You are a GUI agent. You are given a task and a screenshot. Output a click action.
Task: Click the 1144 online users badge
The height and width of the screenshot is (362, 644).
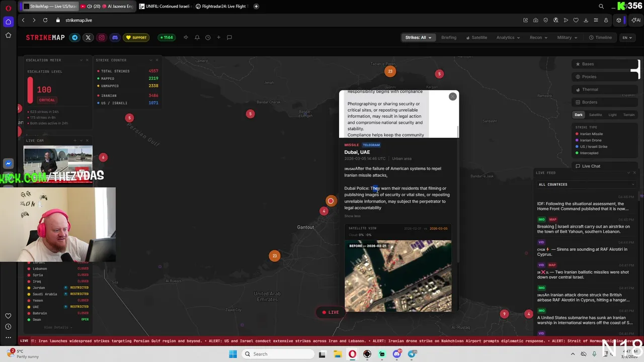[166, 37]
